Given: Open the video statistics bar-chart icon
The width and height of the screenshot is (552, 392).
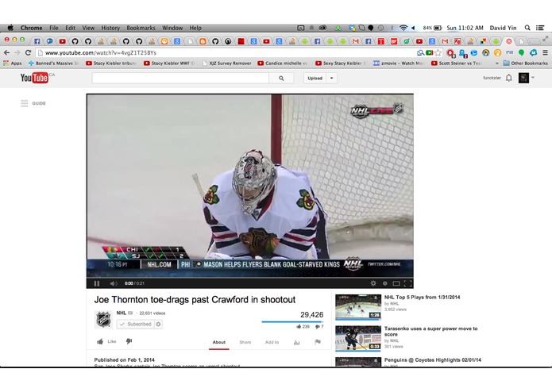Looking at the screenshot, I should tap(297, 342).
